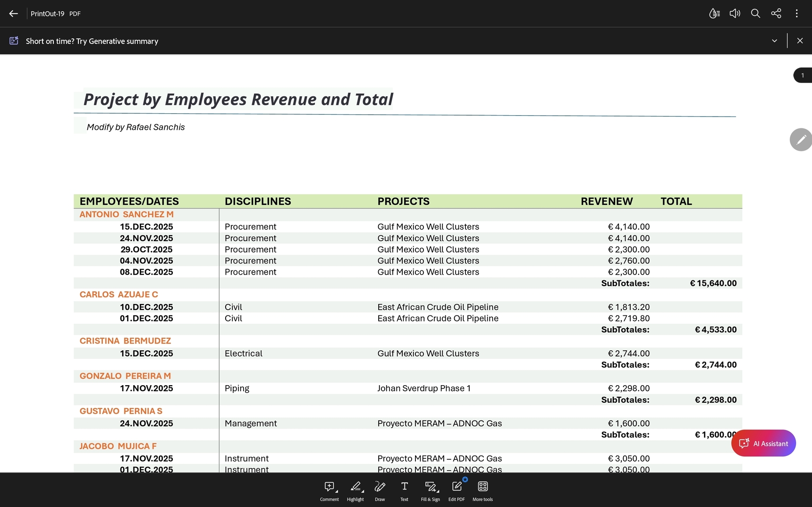Viewport: 812px width, 507px height.
Task: Open the Comment tool
Action: coord(330,490)
